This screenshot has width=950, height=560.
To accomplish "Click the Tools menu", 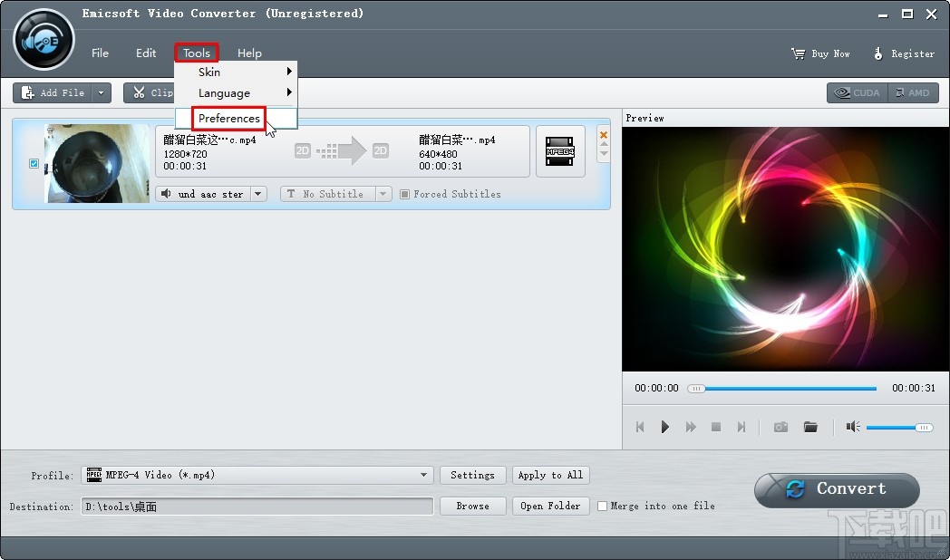I will [197, 53].
